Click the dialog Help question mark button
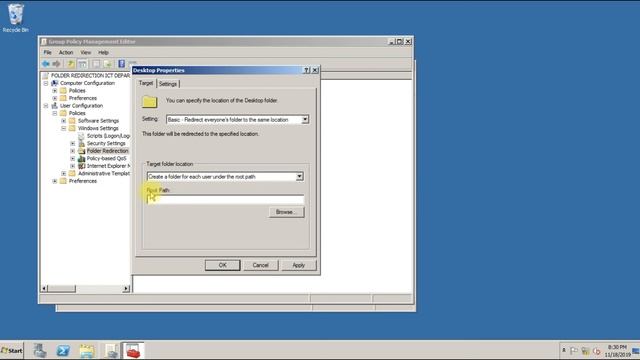 (307, 70)
